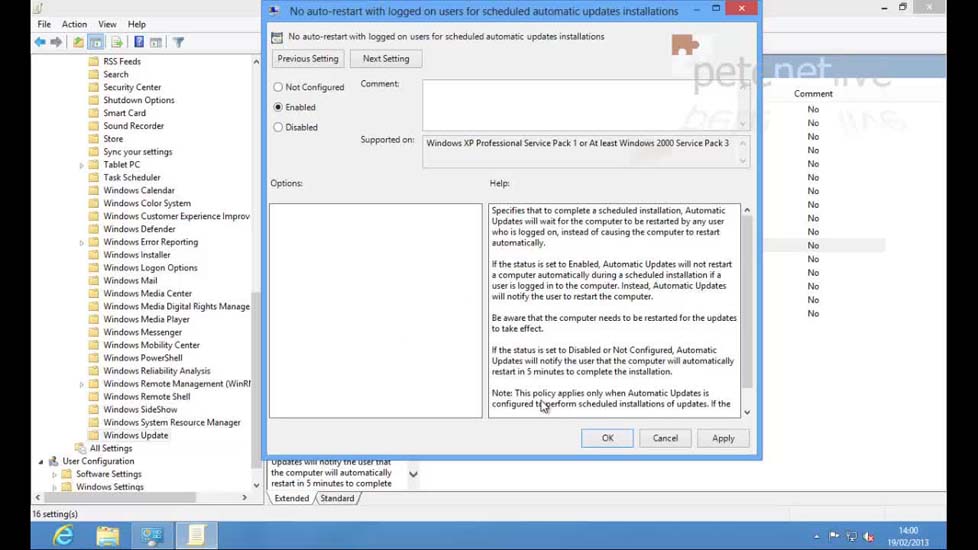Open the File menu
Screen dimensions: 978x550
pos(44,24)
